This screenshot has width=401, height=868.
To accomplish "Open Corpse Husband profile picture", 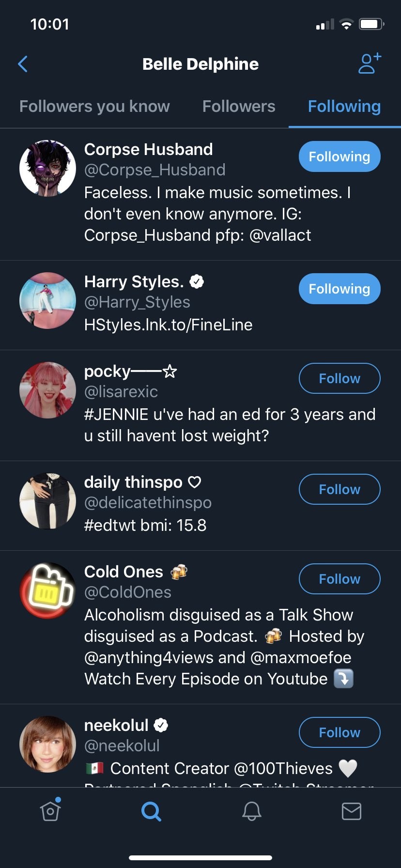I will [x=47, y=168].
